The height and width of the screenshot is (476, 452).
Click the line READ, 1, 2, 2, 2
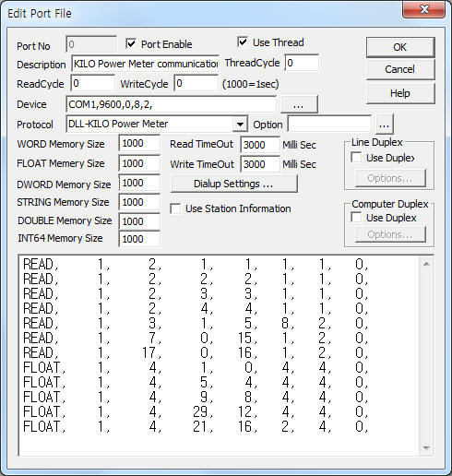[196, 279]
